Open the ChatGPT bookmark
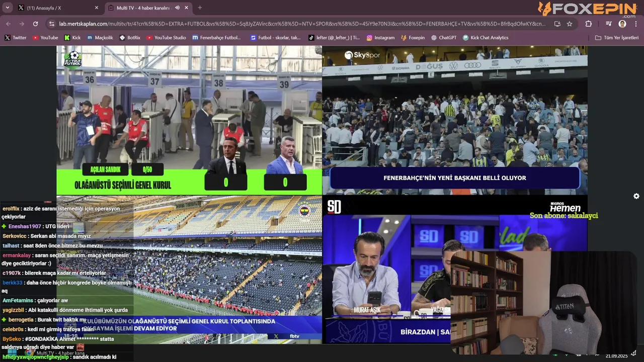This screenshot has width=644, height=362. pos(444,38)
